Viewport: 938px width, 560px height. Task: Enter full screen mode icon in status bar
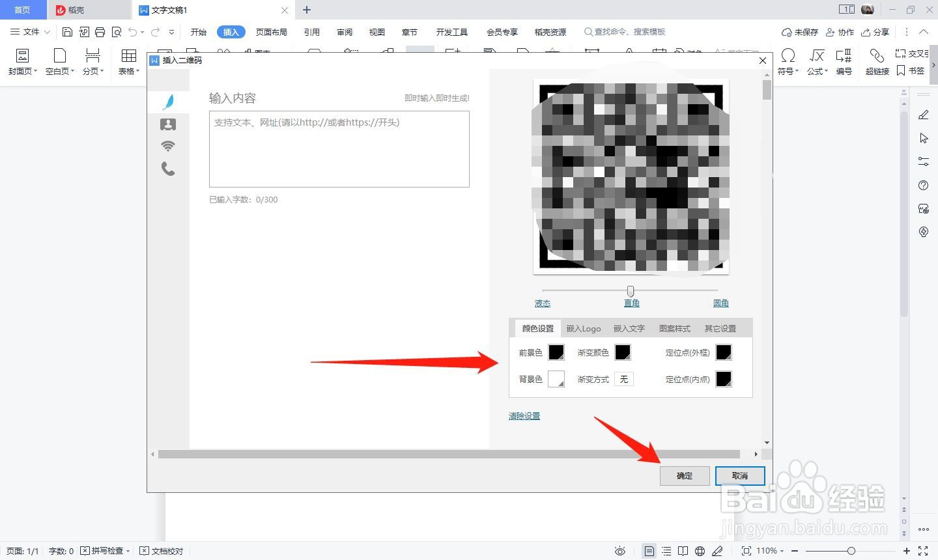[923, 551]
